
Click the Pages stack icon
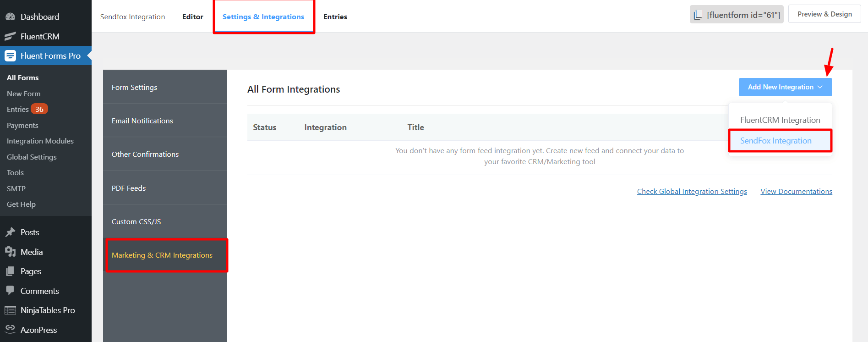pos(10,271)
